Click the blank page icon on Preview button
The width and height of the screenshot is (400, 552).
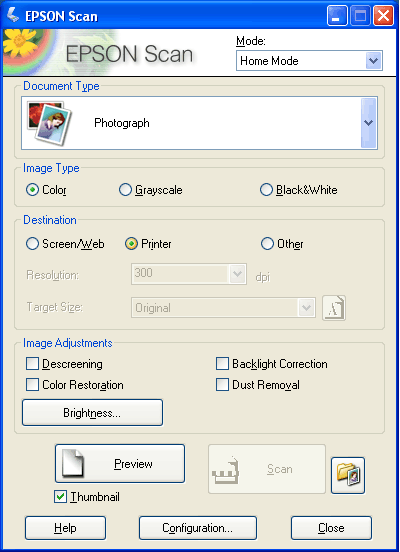(73, 463)
